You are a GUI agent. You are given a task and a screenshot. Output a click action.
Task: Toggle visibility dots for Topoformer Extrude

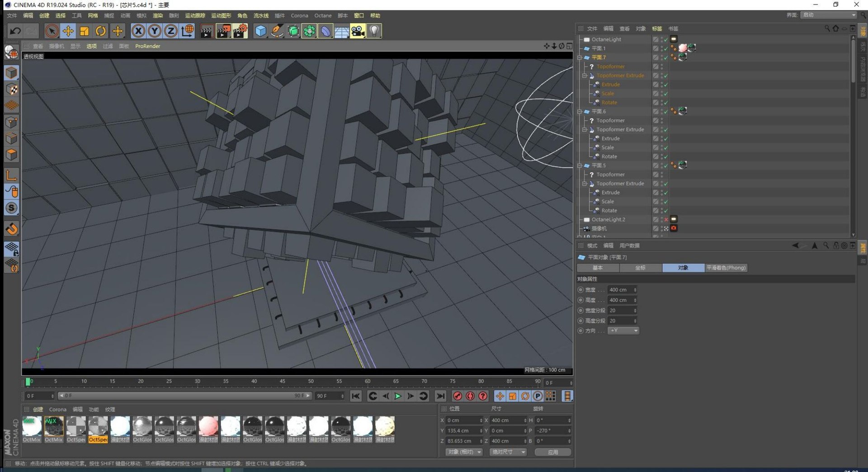pyautogui.click(x=662, y=76)
